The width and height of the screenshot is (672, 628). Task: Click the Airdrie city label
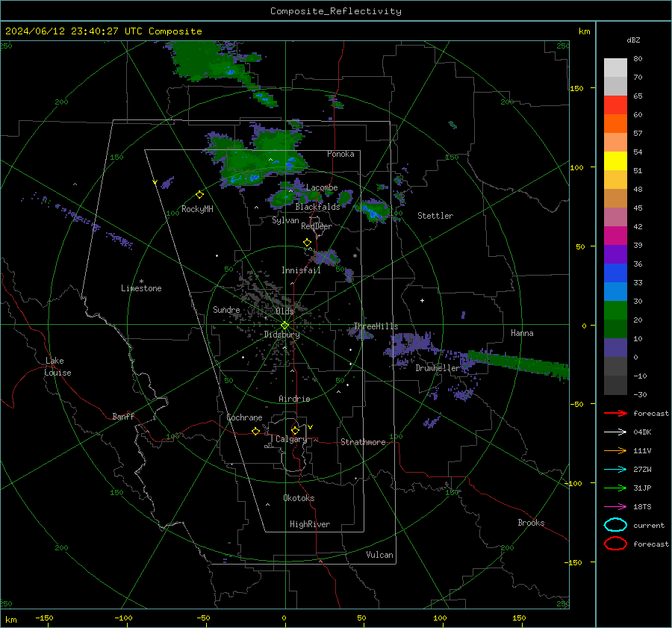[x=294, y=399]
